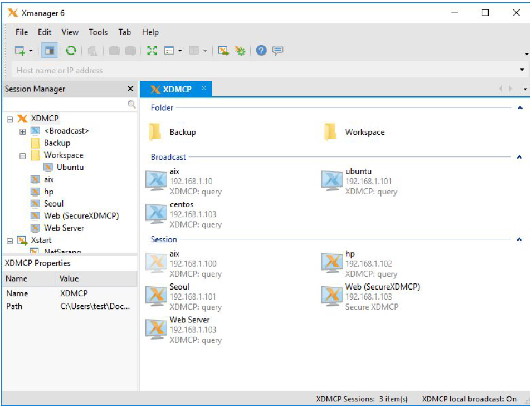
Task: Collapse the Workspace tree folder
Action: click(23, 156)
